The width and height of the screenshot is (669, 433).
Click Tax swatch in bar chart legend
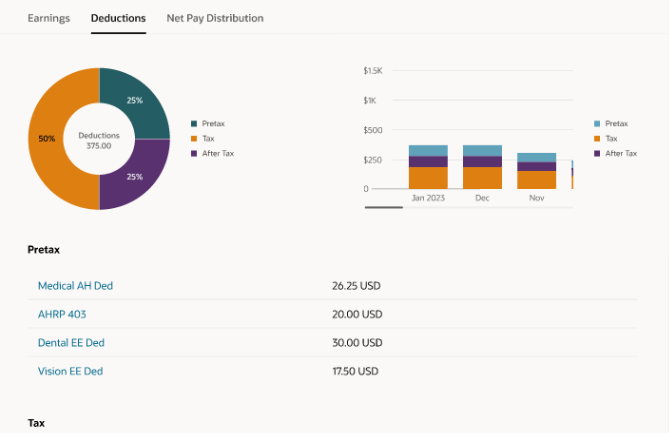(x=598, y=139)
